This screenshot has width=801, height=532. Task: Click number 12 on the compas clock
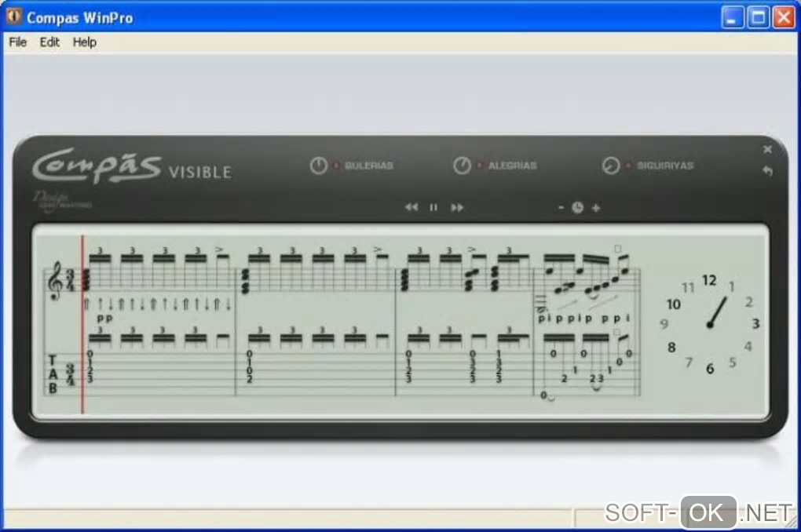tap(709, 280)
